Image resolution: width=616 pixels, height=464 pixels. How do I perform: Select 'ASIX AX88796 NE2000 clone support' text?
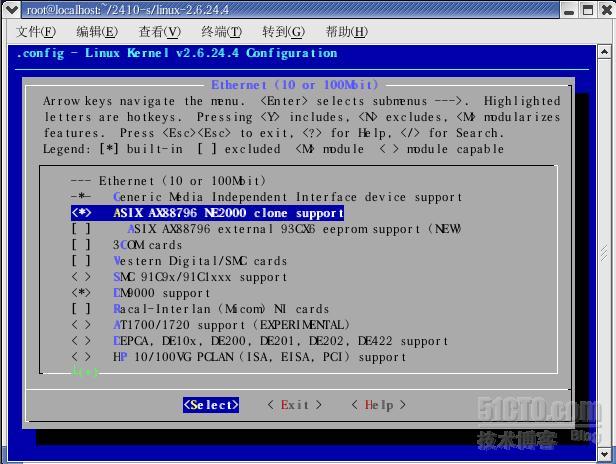[228, 213]
